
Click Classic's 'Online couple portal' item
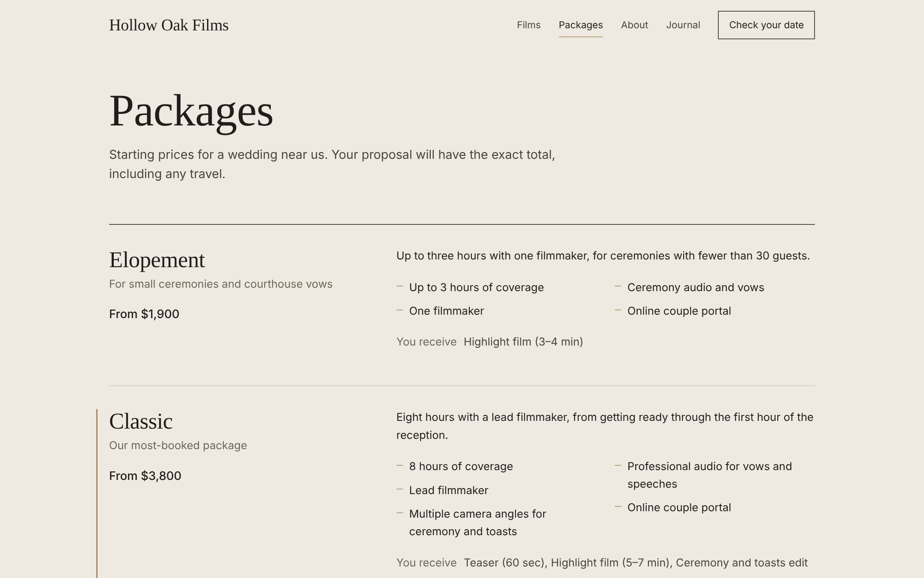coord(679,507)
